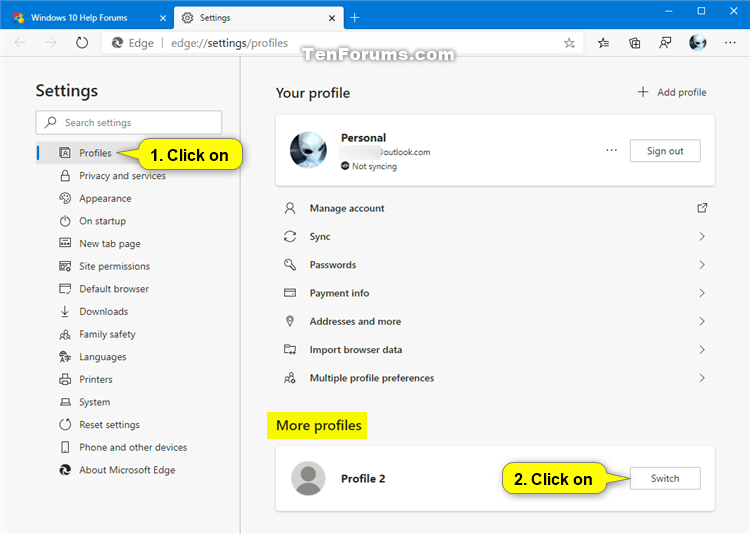750x534 pixels.
Task: Close the Windows 10 Help Forums tab
Action: (x=163, y=18)
